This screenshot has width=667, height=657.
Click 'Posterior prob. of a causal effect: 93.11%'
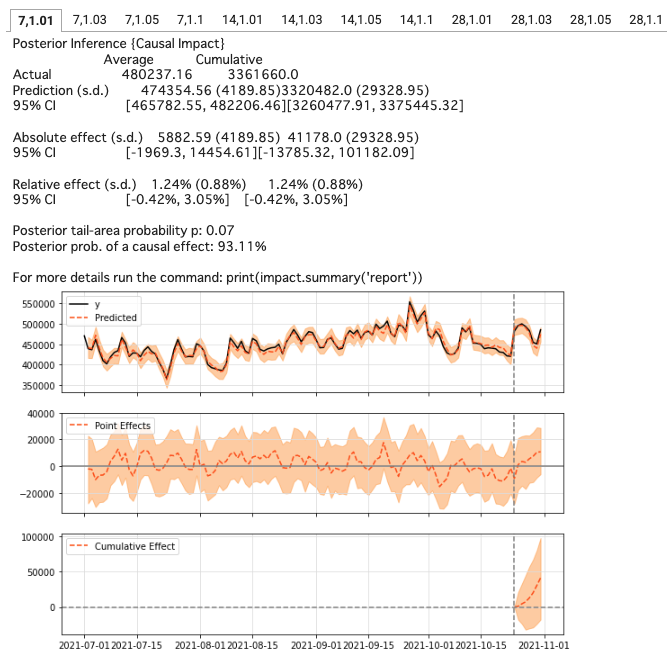pyautogui.click(x=140, y=246)
